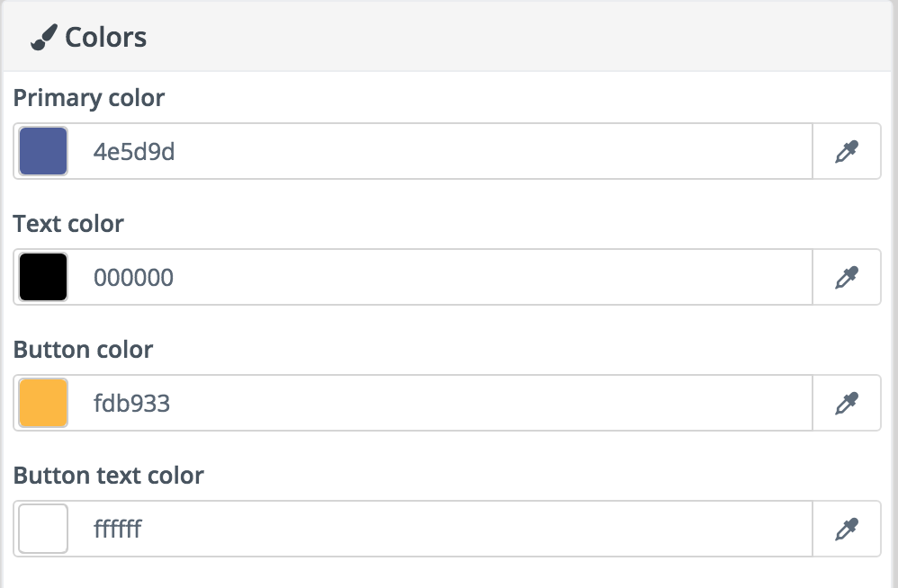Click the paintbrush icon beside Colors
This screenshot has width=898, height=588.
pyautogui.click(x=43, y=38)
